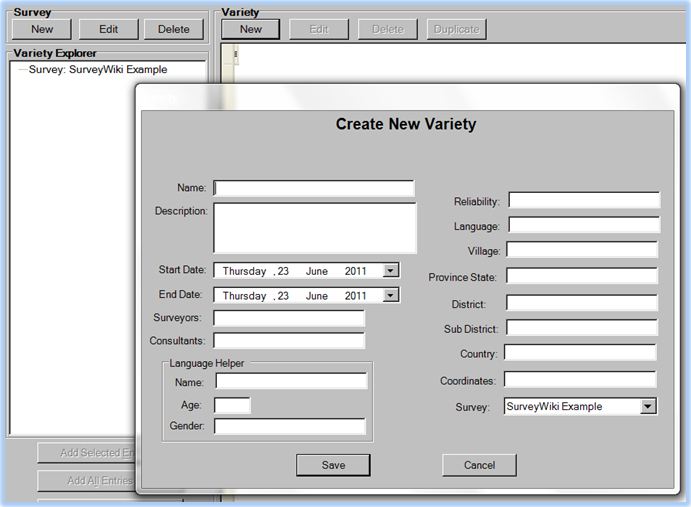Click the Save button in dialog

pyautogui.click(x=333, y=465)
